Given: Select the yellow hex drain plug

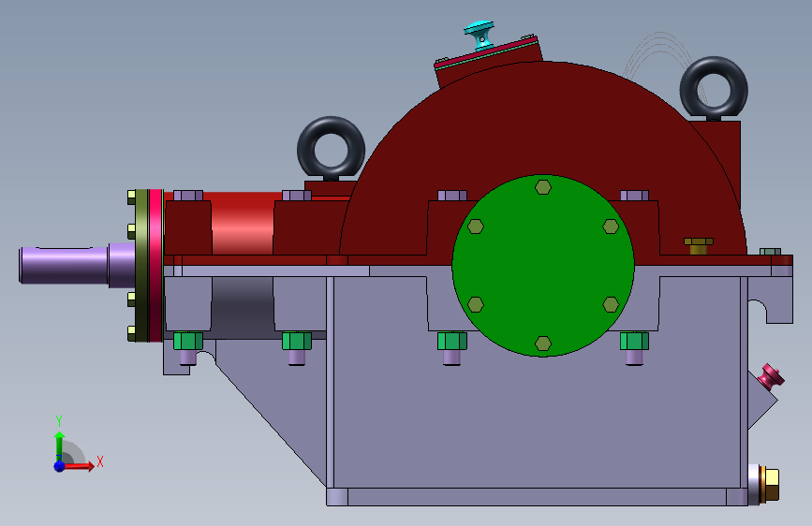Looking at the screenshot, I should [771, 485].
